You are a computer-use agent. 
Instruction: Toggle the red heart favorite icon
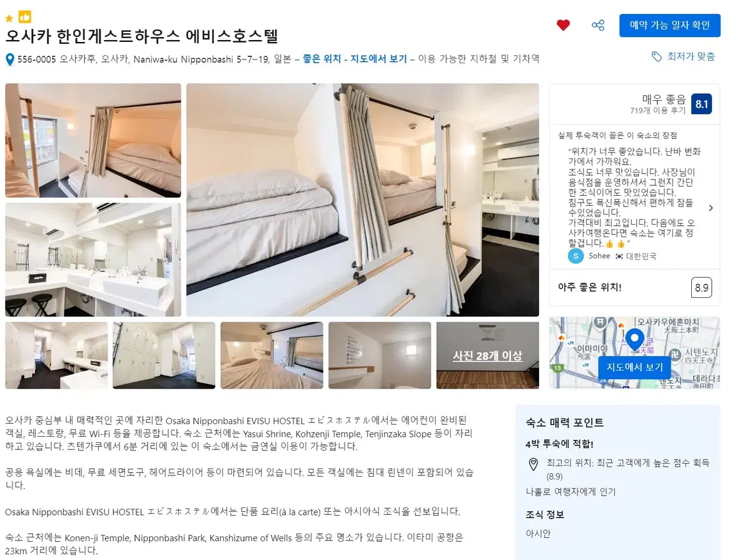point(563,25)
